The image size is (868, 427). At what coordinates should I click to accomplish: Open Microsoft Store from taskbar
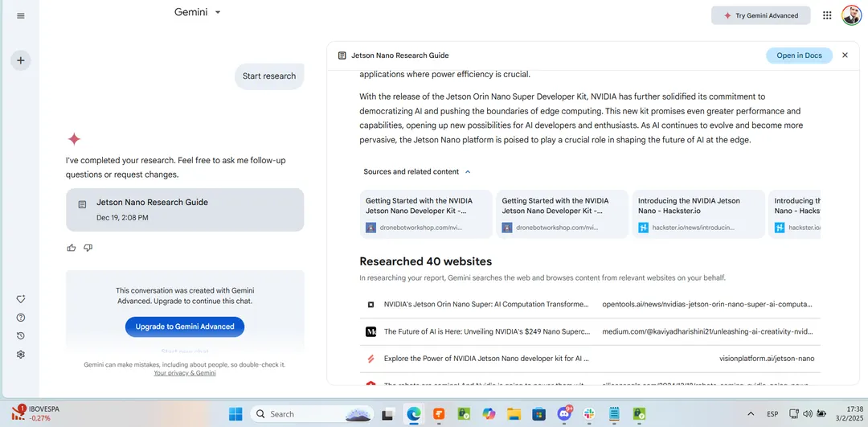pyautogui.click(x=538, y=413)
